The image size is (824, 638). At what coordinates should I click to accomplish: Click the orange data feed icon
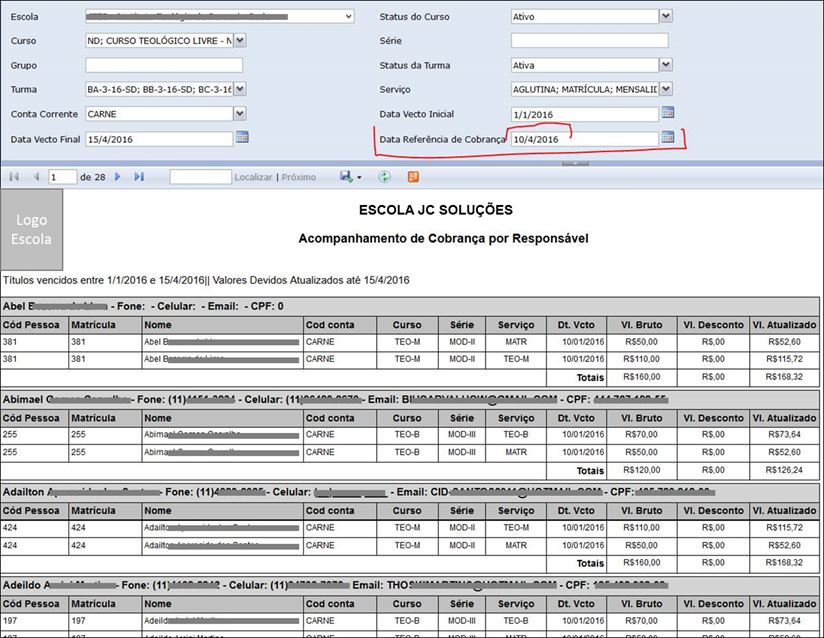413,177
